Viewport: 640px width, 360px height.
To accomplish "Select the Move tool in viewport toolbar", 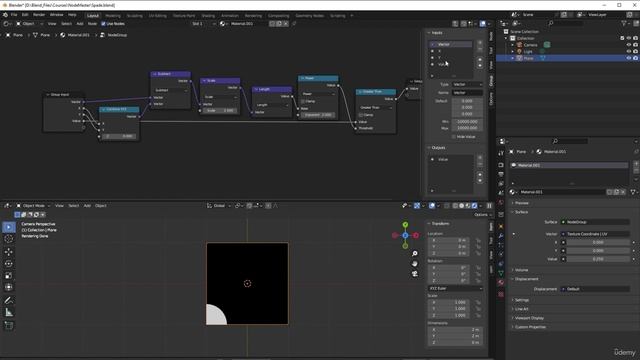I will 9,252.
